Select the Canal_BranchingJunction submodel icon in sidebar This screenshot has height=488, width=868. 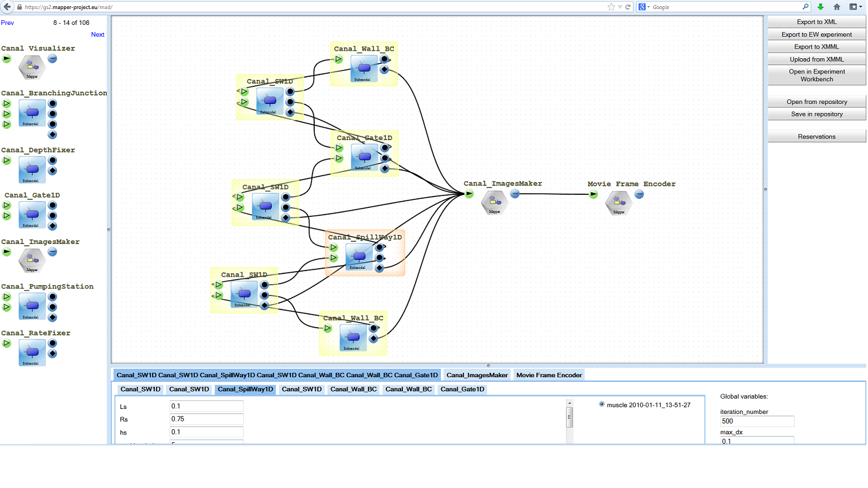(x=32, y=113)
